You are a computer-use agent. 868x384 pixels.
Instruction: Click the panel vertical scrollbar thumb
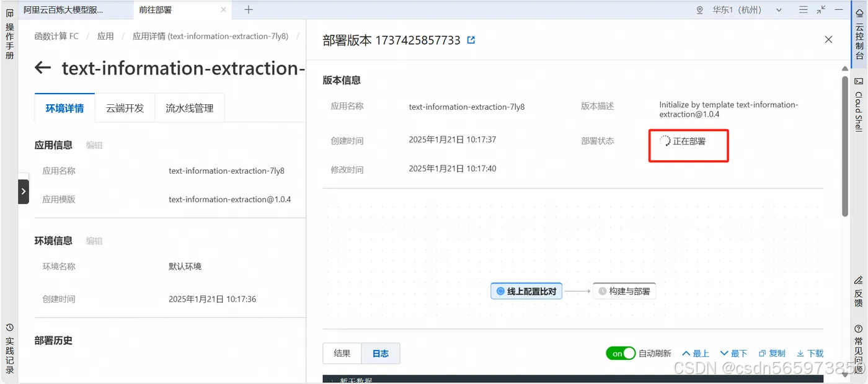point(845,146)
